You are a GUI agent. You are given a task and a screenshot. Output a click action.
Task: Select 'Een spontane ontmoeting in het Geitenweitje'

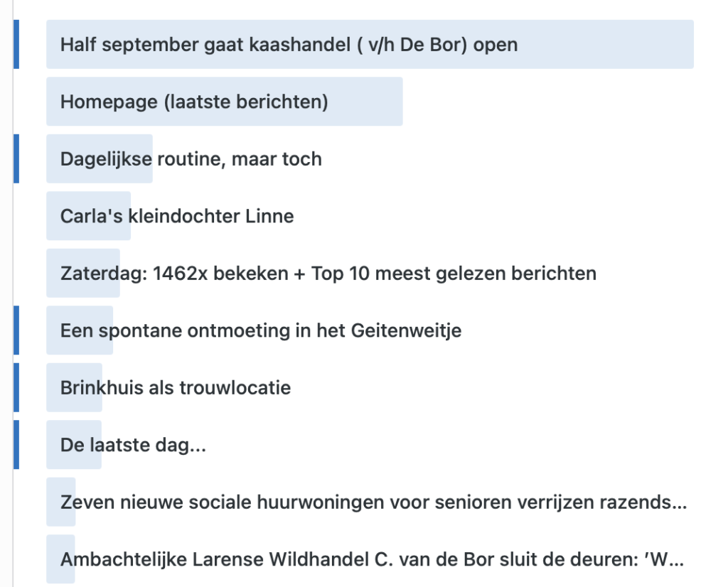[261, 330]
